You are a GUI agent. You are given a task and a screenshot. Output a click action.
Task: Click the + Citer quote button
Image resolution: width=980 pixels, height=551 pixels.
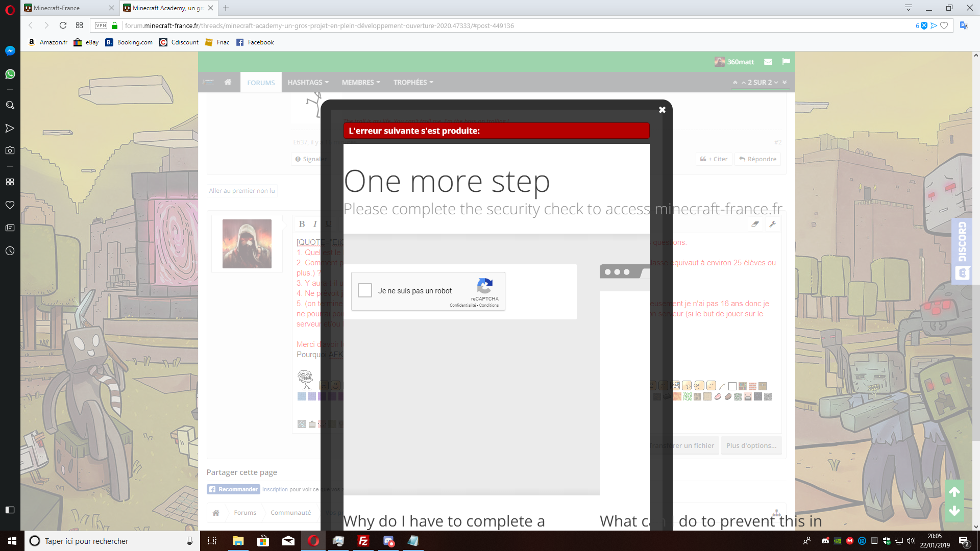point(714,159)
